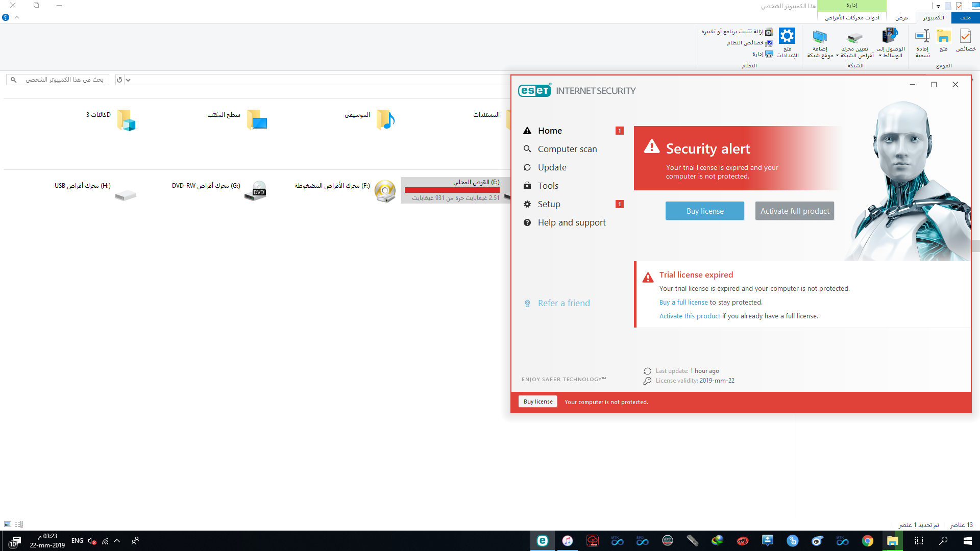
Task: Switch Explorer to large thumbnails view
Action: point(8,524)
